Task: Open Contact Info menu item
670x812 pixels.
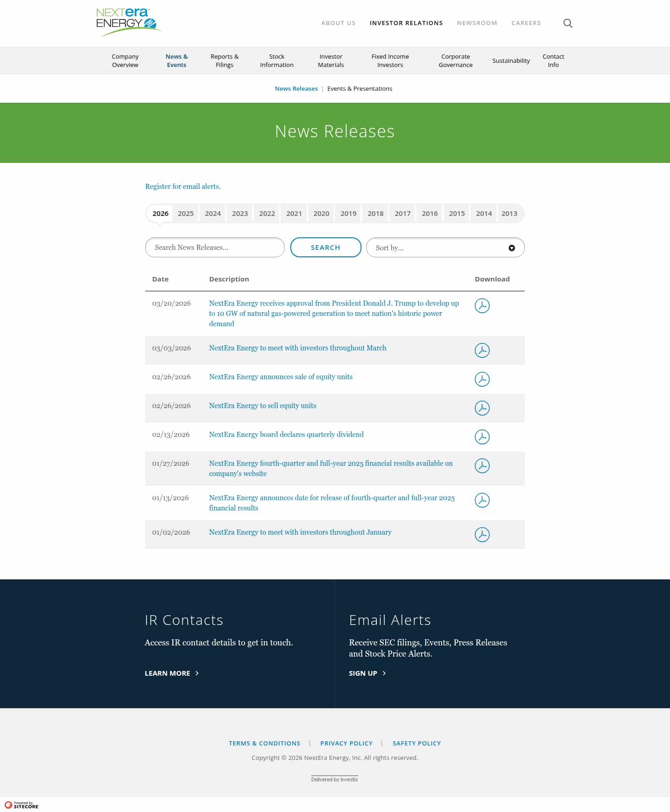Action: (553, 60)
